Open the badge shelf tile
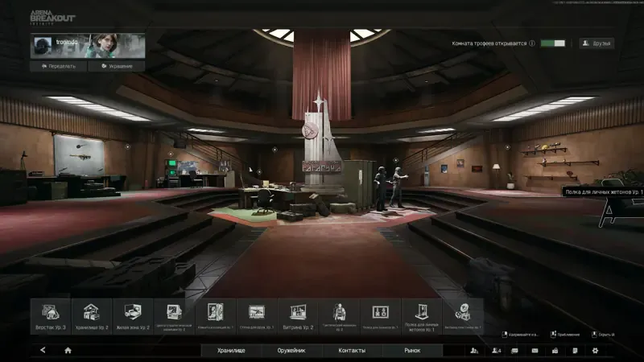Viewport: 644px width, 362px height. [x=380, y=316]
